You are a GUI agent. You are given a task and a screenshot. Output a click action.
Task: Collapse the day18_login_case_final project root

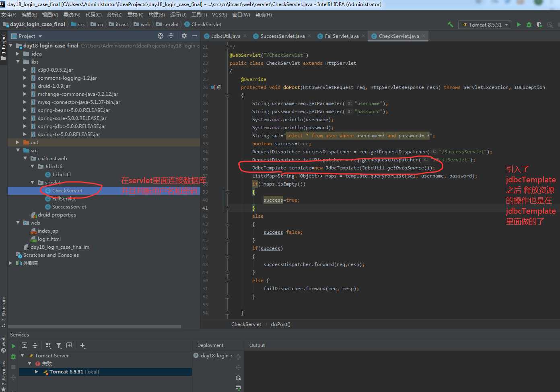pyautogui.click(x=11, y=46)
